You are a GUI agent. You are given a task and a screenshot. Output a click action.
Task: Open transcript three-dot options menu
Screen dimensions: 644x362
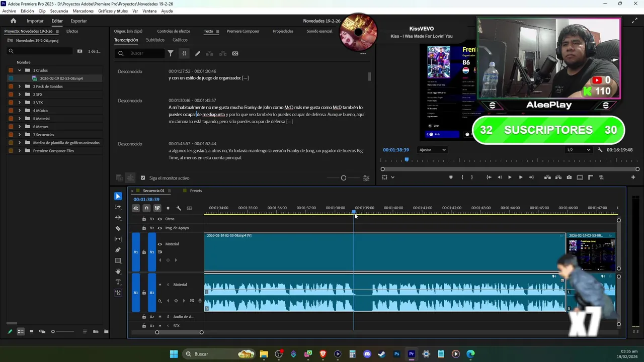[x=363, y=53]
